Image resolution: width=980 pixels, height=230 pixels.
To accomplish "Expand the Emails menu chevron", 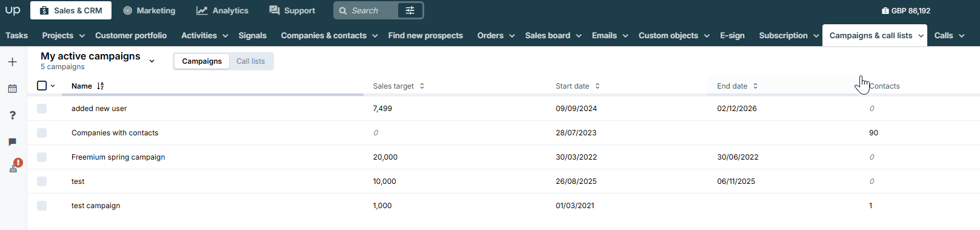I will (625, 36).
